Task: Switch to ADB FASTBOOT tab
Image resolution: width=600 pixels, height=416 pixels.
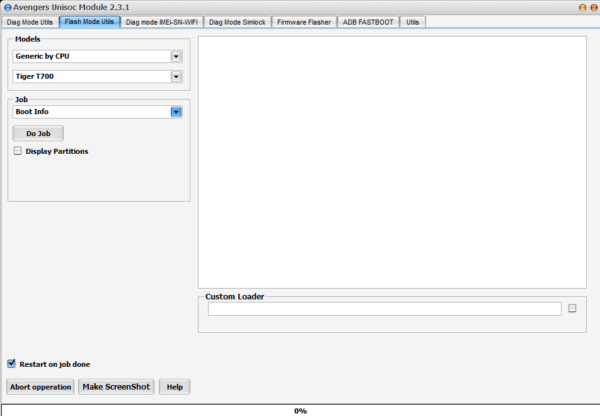Action: [368, 22]
